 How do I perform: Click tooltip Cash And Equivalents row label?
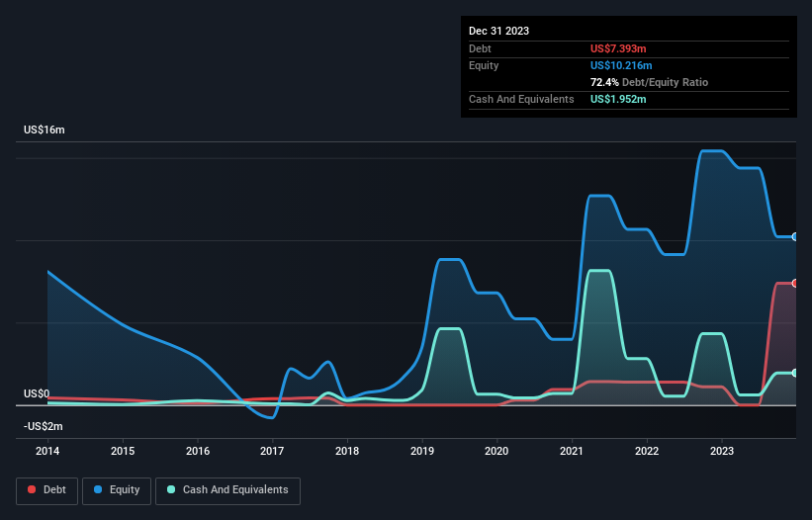[521, 99]
